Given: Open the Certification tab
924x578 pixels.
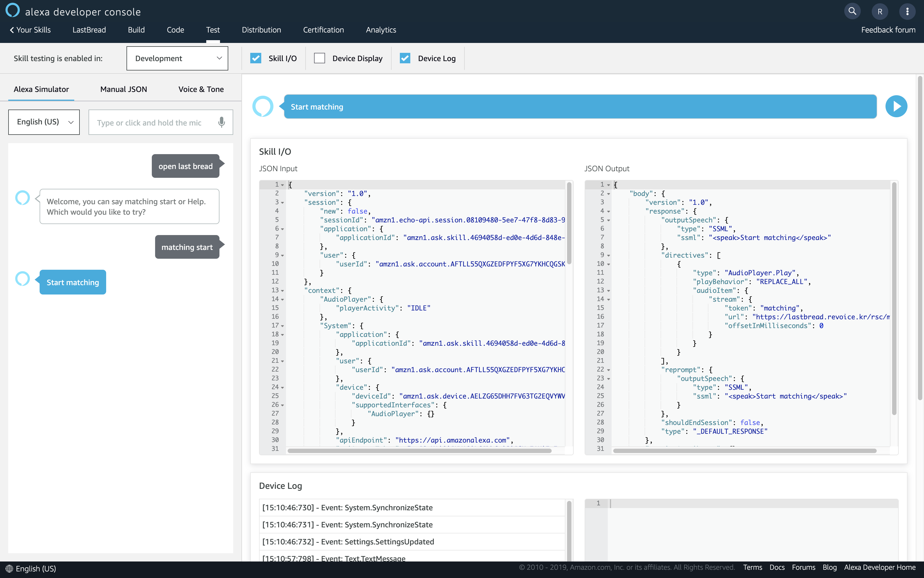Looking at the screenshot, I should [x=323, y=30].
